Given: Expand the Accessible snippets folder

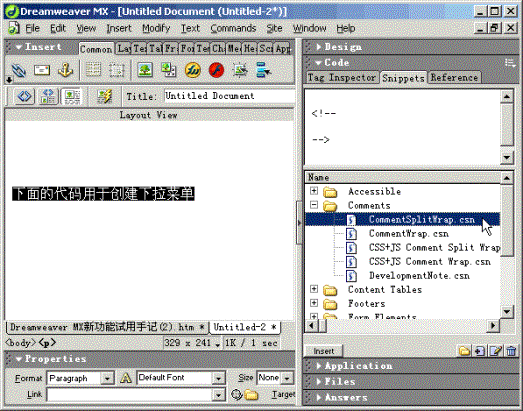Looking at the screenshot, I should tap(314, 191).
